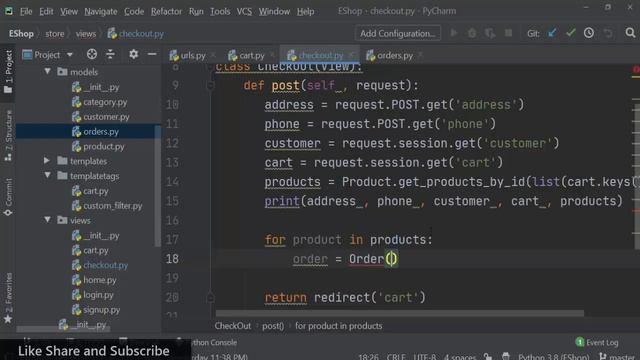This screenshot has width=640, height=360.
Task: Click Add Configuration button
Action: pyautogui.click(x=398, y=33)
